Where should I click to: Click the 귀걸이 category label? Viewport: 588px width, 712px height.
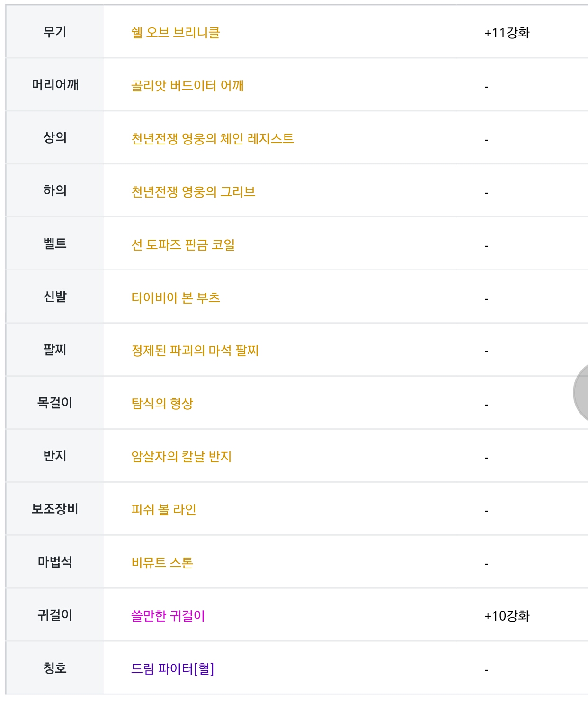55,615
